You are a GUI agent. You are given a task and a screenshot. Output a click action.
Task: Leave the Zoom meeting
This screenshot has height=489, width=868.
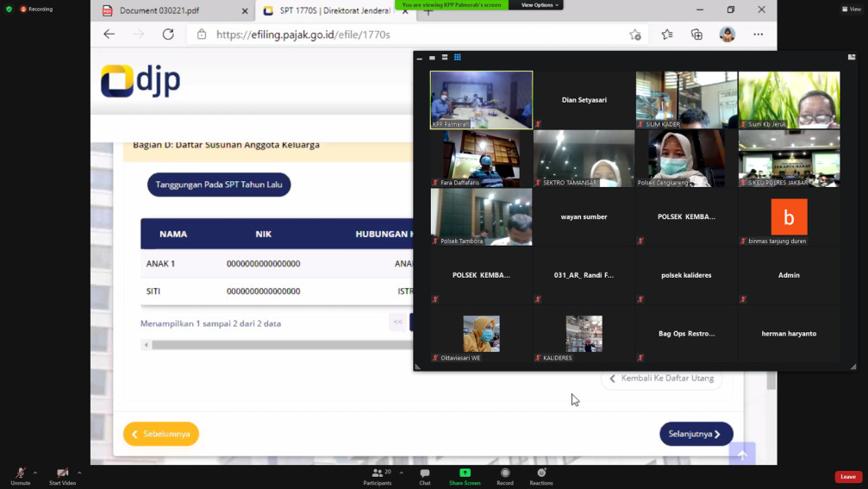tap(847, 477)
